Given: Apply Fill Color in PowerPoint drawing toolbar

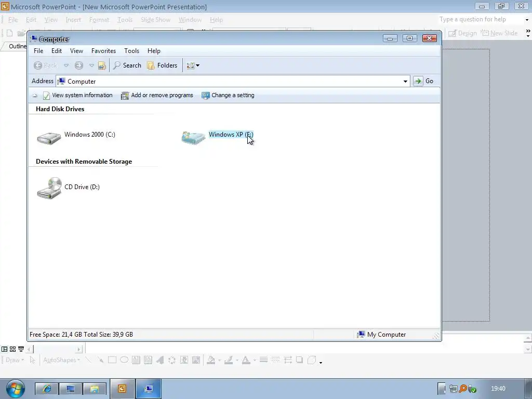Looking at the screenshot, I should [211, 360].
